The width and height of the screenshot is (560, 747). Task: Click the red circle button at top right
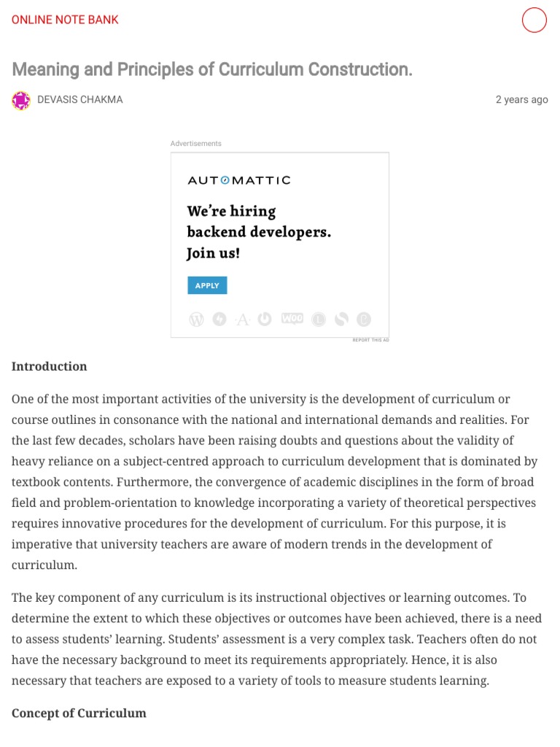coord(534,20)
